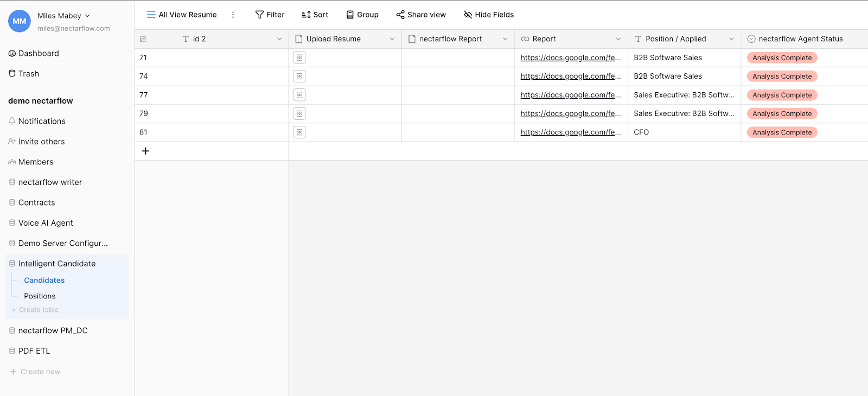868x396 pixels.
Task: Click Analysis Complete status tag in row 74
Action: (782, 76)
